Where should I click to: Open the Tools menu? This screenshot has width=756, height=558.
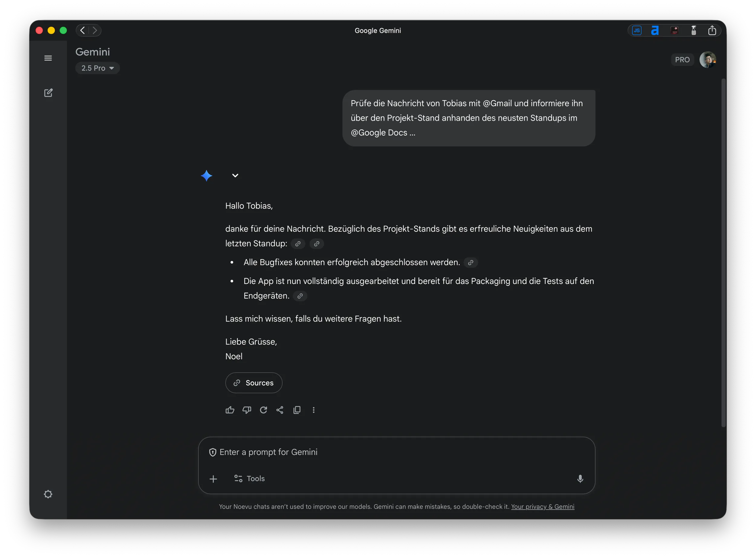(249, 479)
